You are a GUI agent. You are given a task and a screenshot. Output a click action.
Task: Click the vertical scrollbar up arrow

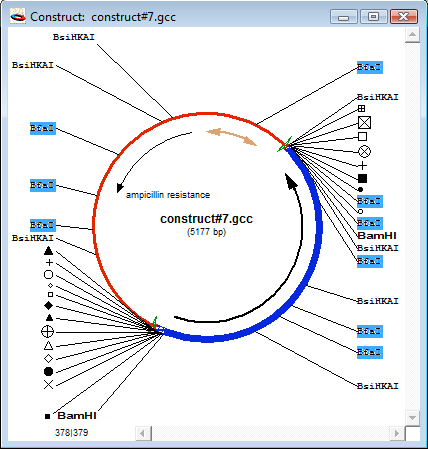[412, 35]
